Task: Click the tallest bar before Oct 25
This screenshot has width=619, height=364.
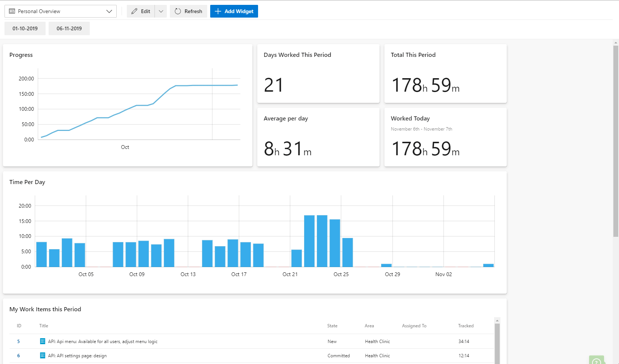Action: pyautogui.click(x=322, y=241)
